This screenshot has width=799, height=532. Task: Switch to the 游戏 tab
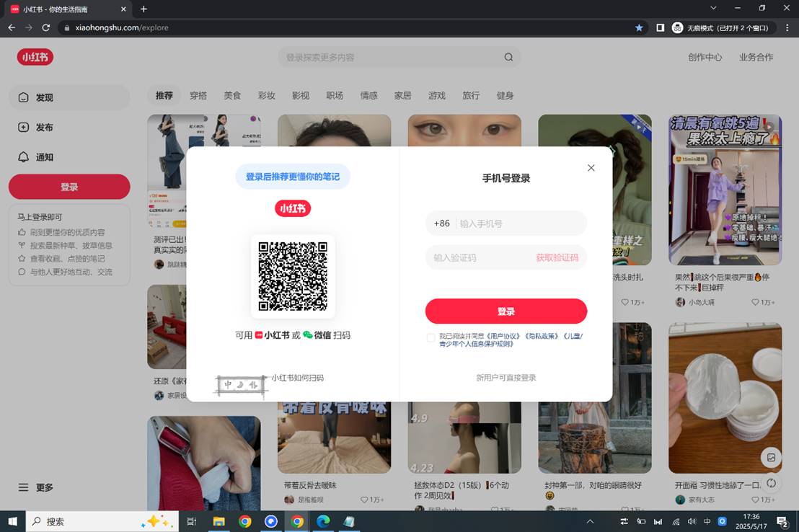pyautogui.click(x=437, y=95)
